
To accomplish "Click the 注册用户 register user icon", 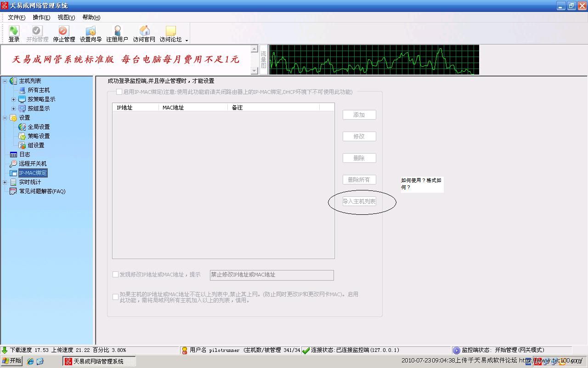I will coord(117,34).
